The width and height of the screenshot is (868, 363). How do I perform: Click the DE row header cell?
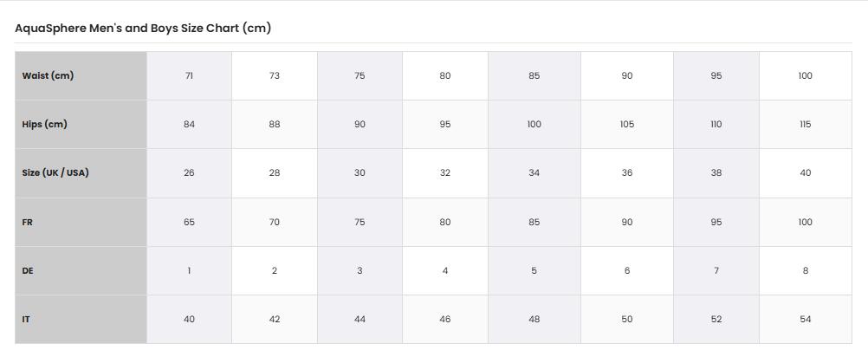point(81,271)
